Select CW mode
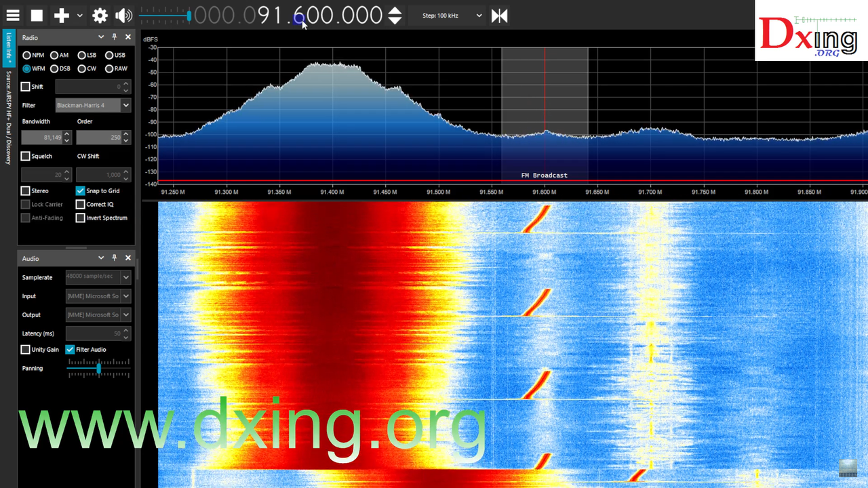The image size is (868, 488). (x=87, y=68)
